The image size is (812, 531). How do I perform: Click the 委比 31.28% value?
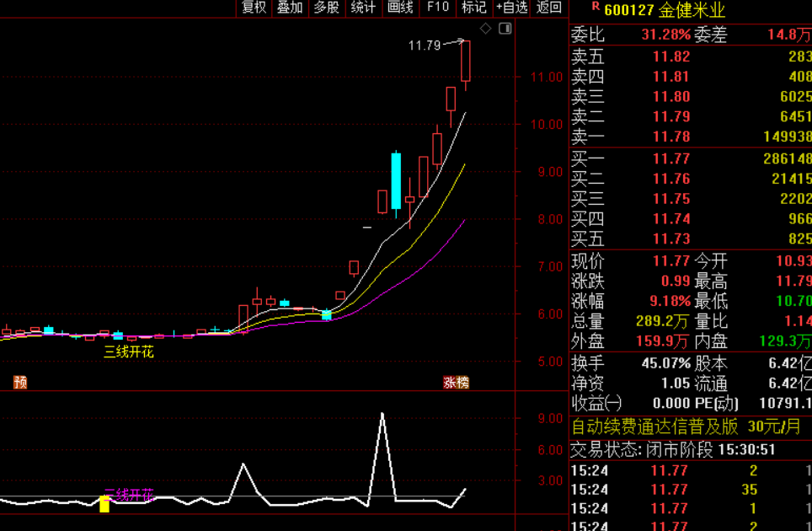665,35
